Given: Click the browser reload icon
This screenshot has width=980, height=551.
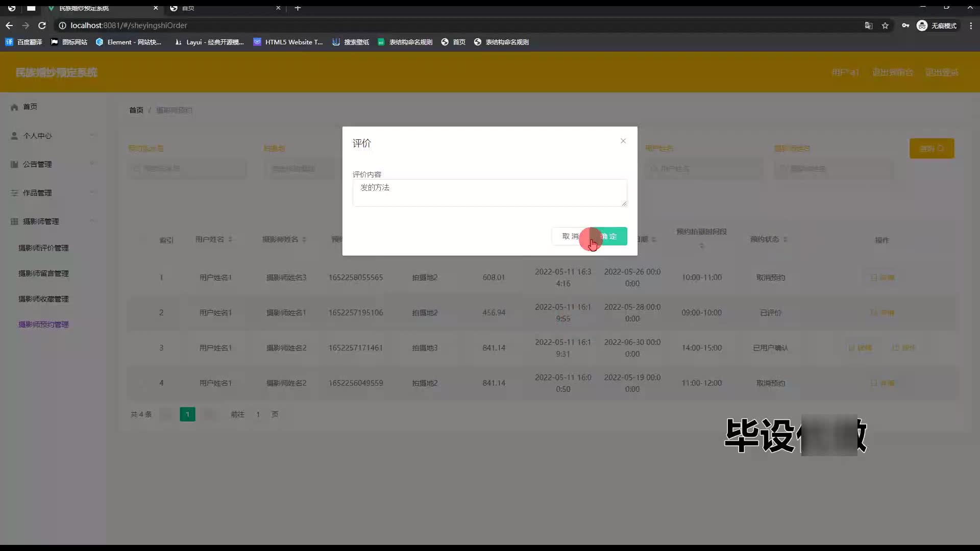Looking at the screenshot, I should 42,26.
